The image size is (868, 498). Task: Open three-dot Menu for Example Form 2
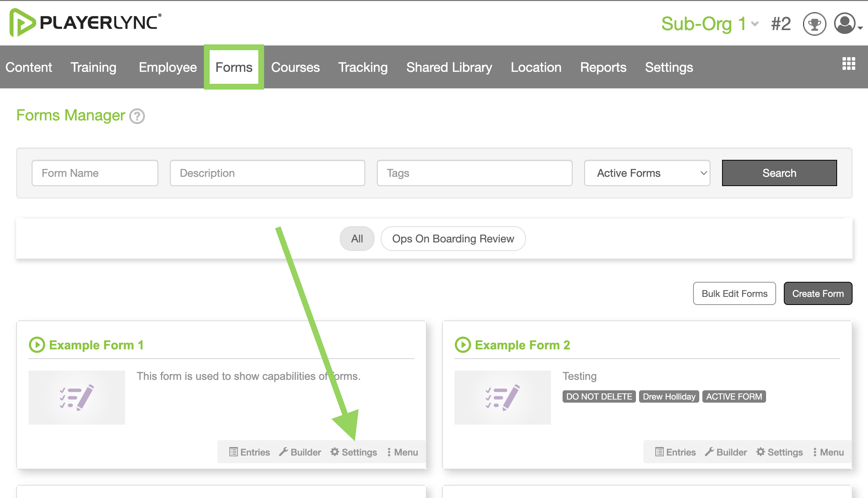(828, 452)
